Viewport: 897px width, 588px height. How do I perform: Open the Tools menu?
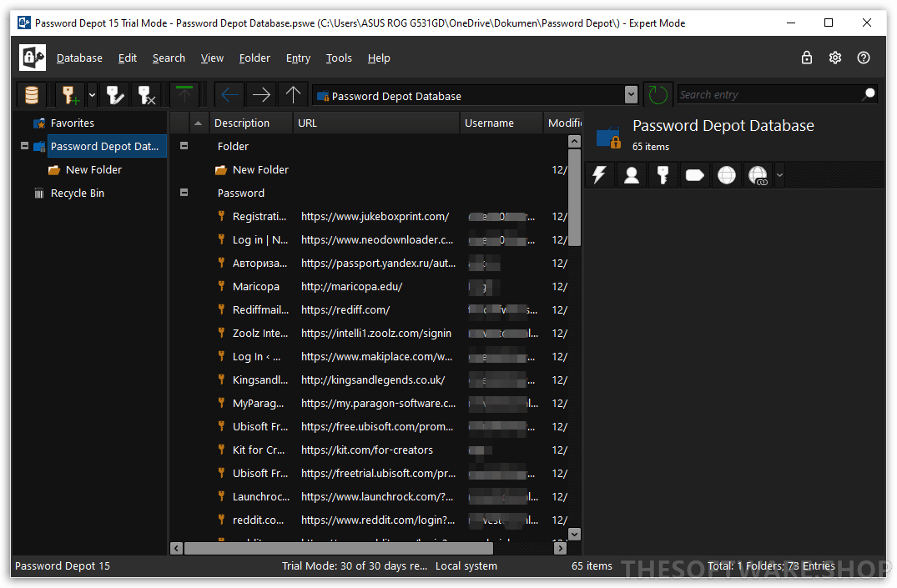tap(339, 58)
